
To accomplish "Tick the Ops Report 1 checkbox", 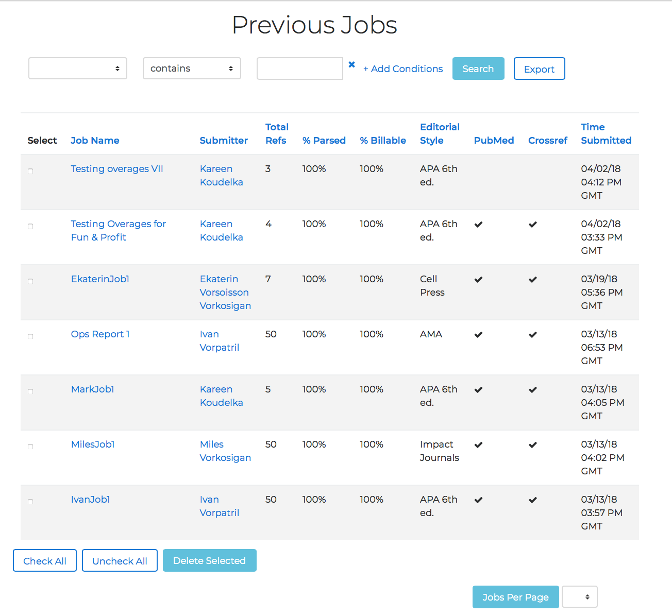I will pyautogui.click(x=30, y=336).
